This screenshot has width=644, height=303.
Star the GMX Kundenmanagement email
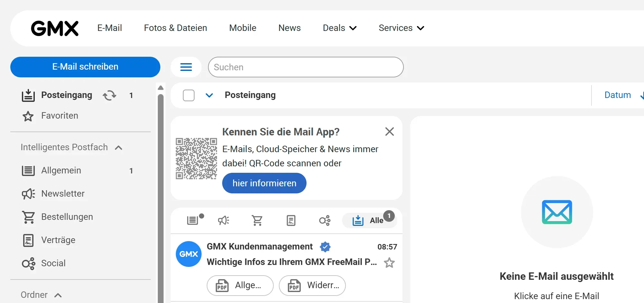[x=389, y=263]
